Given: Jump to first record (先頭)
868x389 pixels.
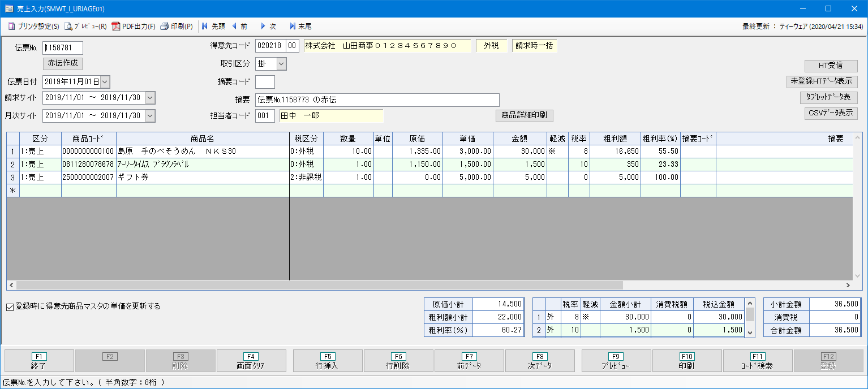Looking at the screenshot, I should (x=213, y=27).
